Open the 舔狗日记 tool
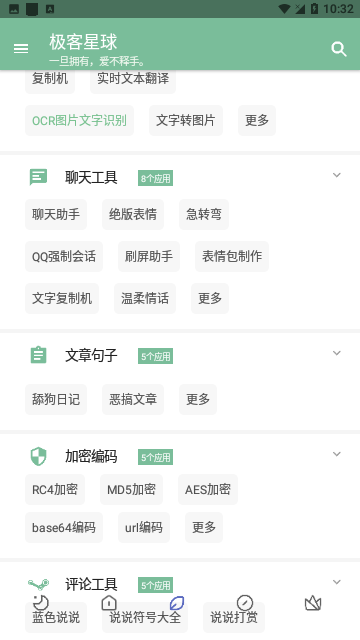360x640 pixels. coord(56,399)
